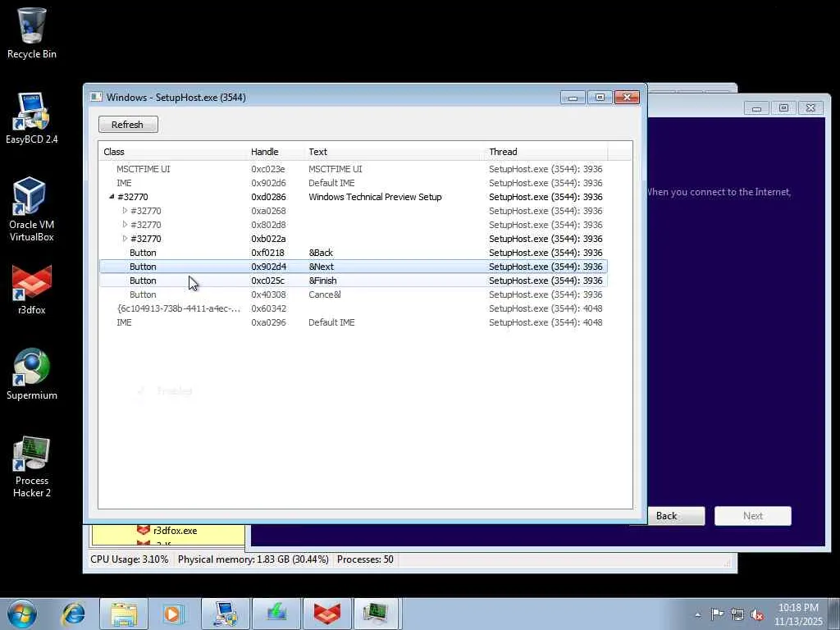This screenshot has width=840, height=630.
Task: Maximize the Windows - SetupHost.exe window
Action: (600, 97)
